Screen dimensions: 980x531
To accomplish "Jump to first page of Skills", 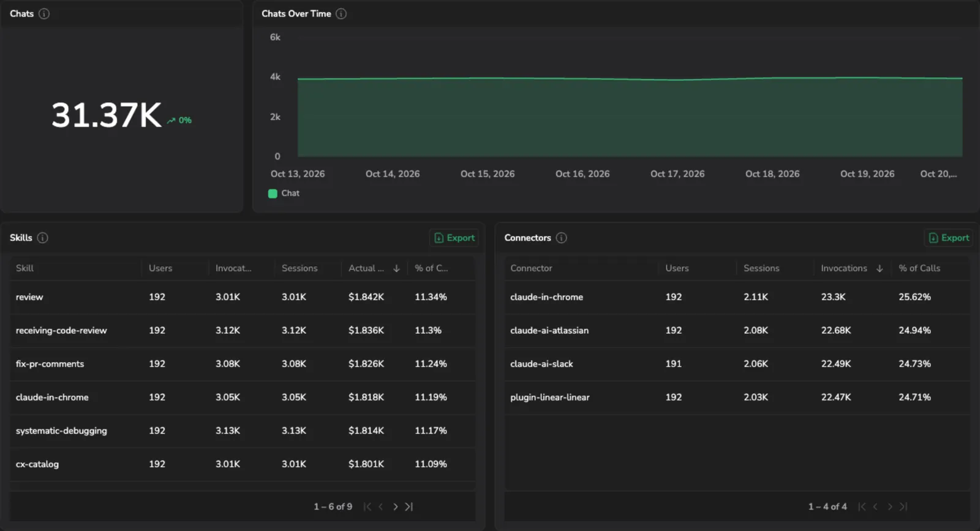I will point(367,507).
